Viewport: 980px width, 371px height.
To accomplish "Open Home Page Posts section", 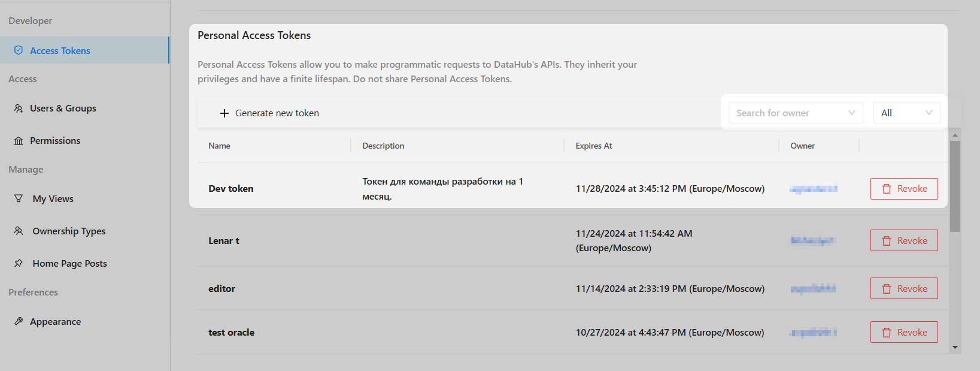I will pos(69,263).
